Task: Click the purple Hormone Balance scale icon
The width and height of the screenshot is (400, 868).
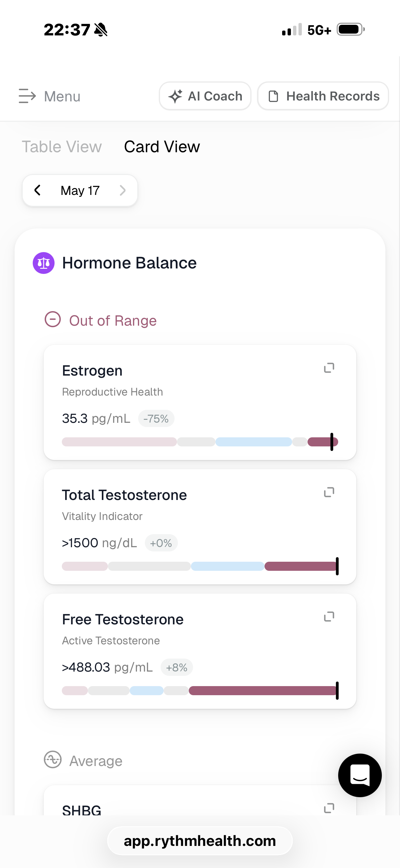Action: point(44,263)
